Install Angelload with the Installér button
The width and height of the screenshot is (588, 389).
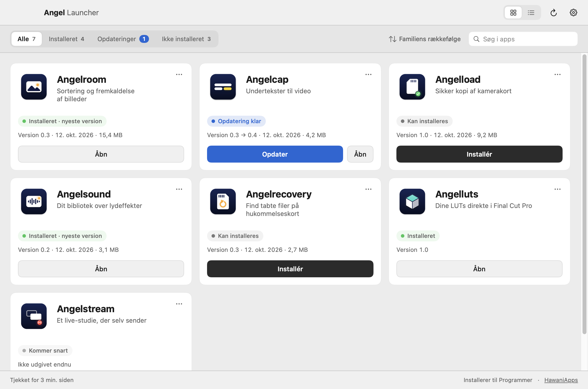click(x=479, y=154)
